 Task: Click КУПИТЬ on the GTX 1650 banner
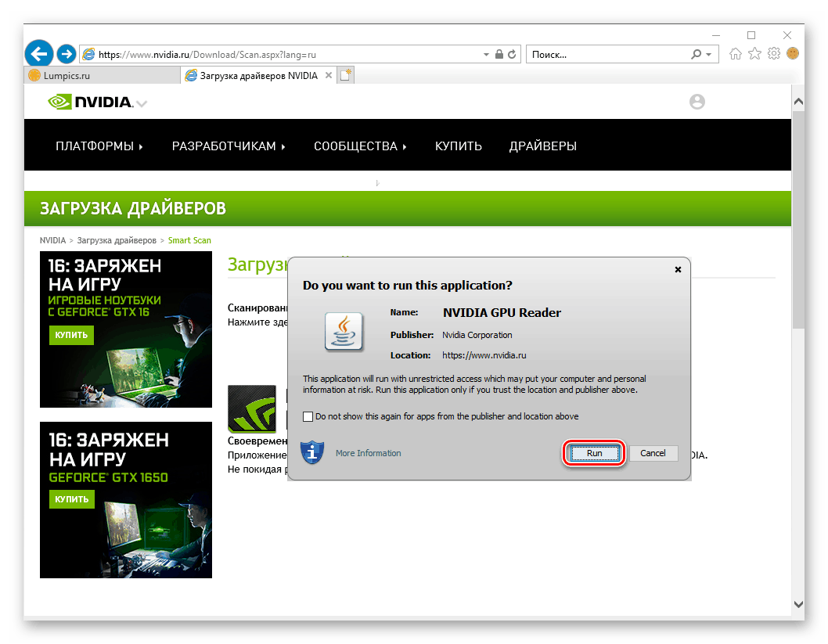71,498
